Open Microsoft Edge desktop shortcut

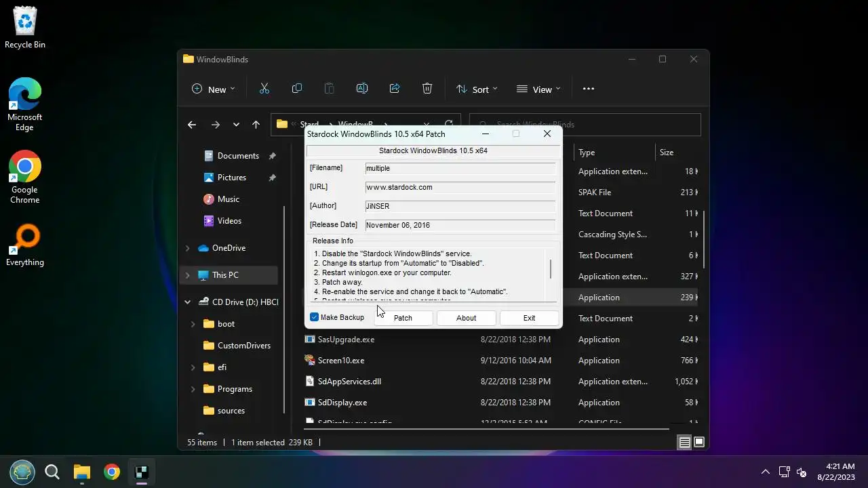click(25, 105)
